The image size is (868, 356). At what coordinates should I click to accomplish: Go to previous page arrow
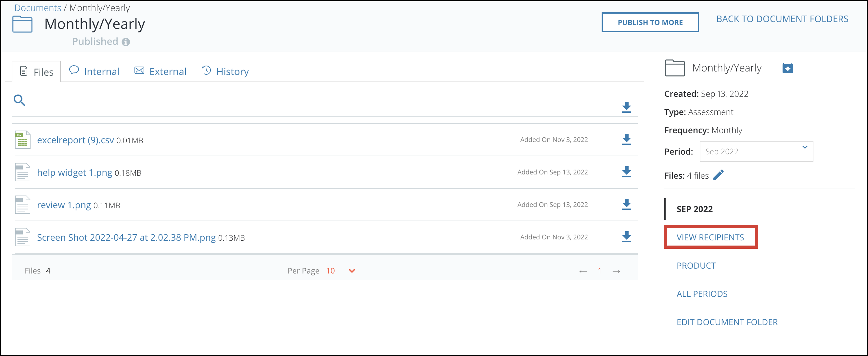(x=583, y=271)
